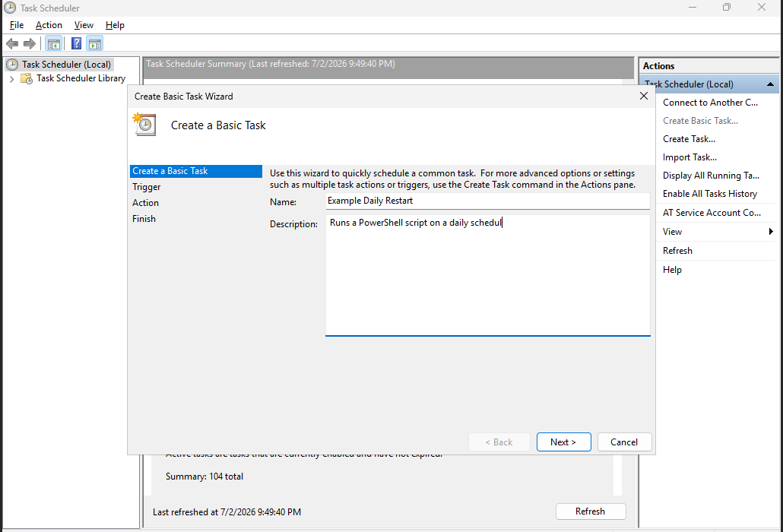Click the wizard instruction paragraph text
Screen dimensions: 783x532
pos(452,179)
